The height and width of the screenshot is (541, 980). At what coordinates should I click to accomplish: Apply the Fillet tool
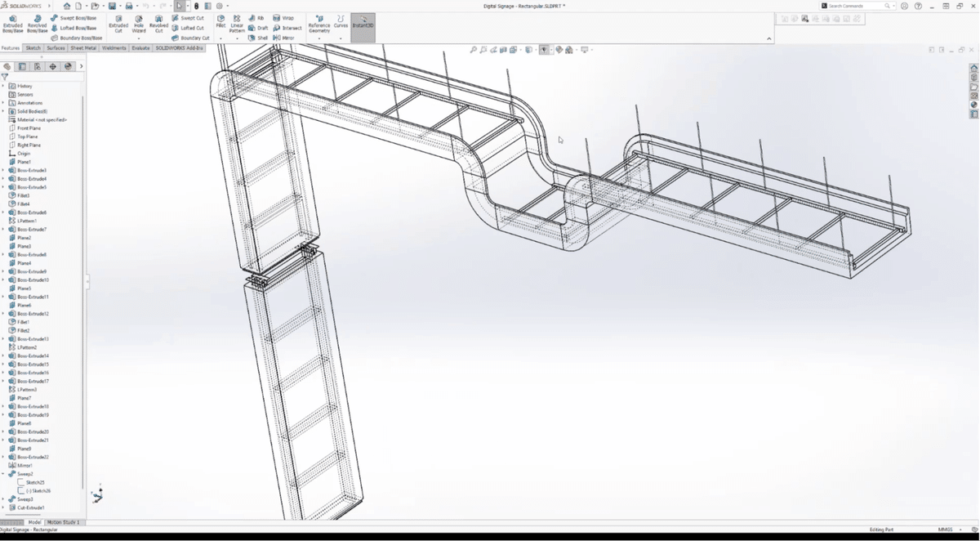pyautogui.click(x=220, y=21)
